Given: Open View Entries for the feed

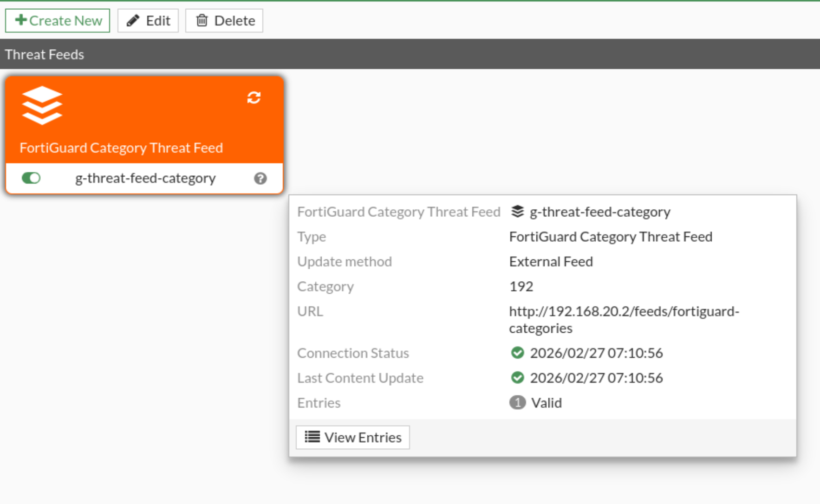Looking at the screenshot, I should pyautogui.click(x=353, y=437).
